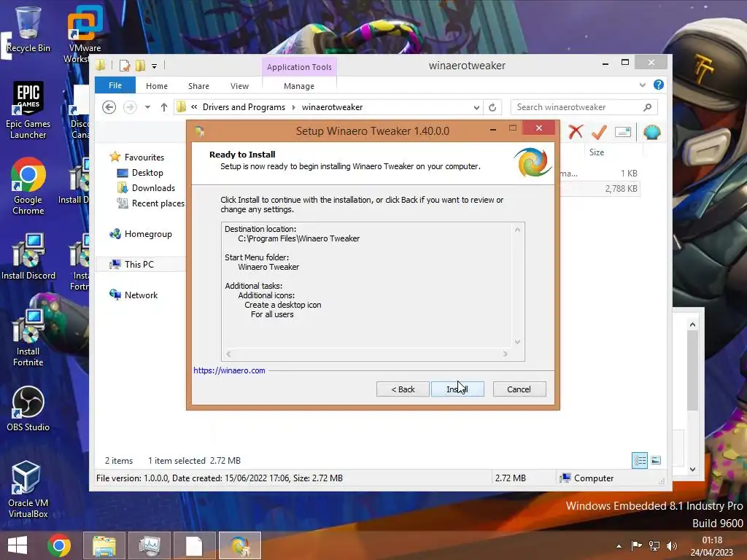Open Chrome from the taskbar
This screenshot has height=560, width=747.
click(59, 545)
